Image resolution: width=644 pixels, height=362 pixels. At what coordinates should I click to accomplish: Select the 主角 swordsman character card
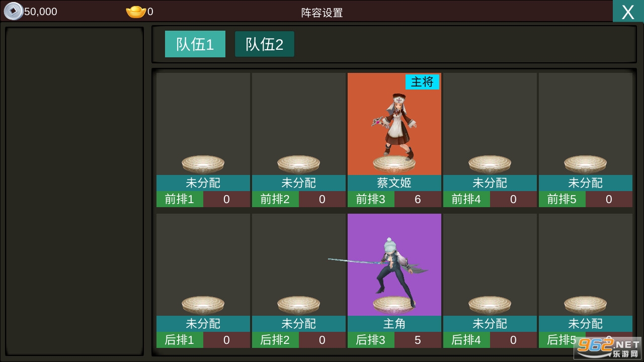coord(394,264)
